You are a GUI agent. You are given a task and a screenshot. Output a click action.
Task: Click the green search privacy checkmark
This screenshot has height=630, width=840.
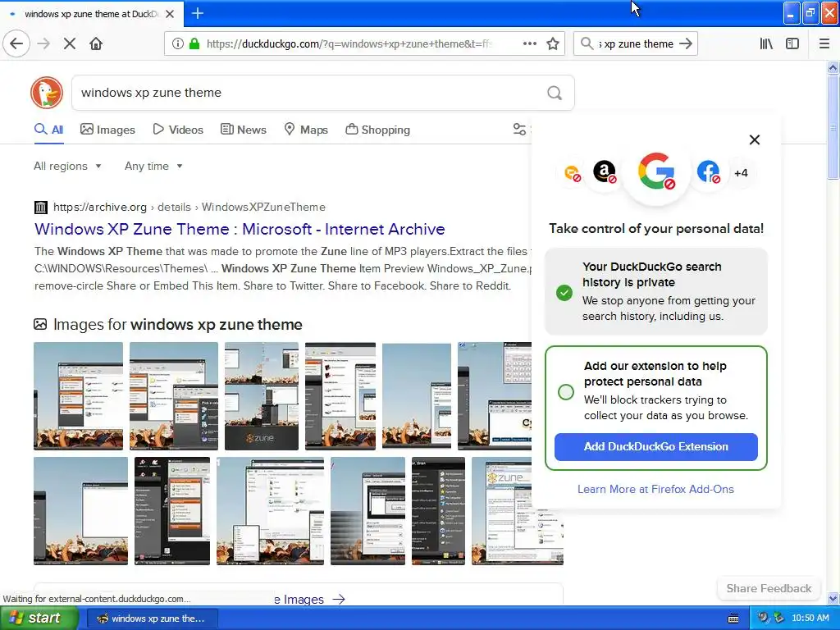tap(564, 293)
